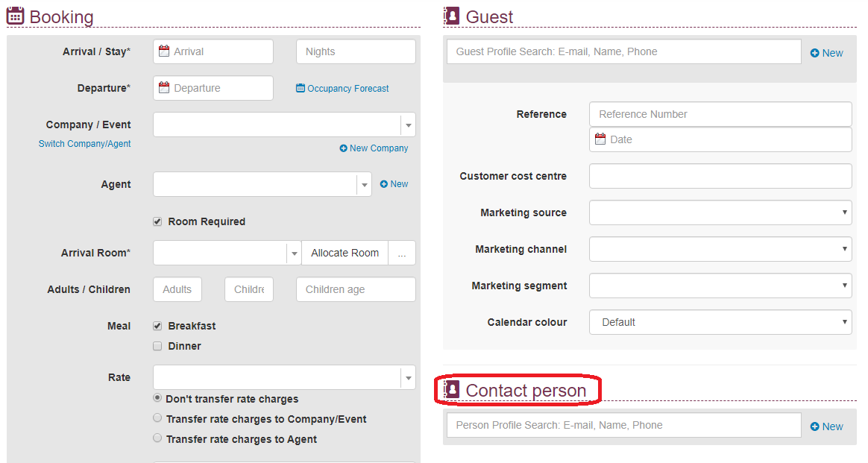Click the Occupancy Forecast calendar icon

(x=301, y=88)
